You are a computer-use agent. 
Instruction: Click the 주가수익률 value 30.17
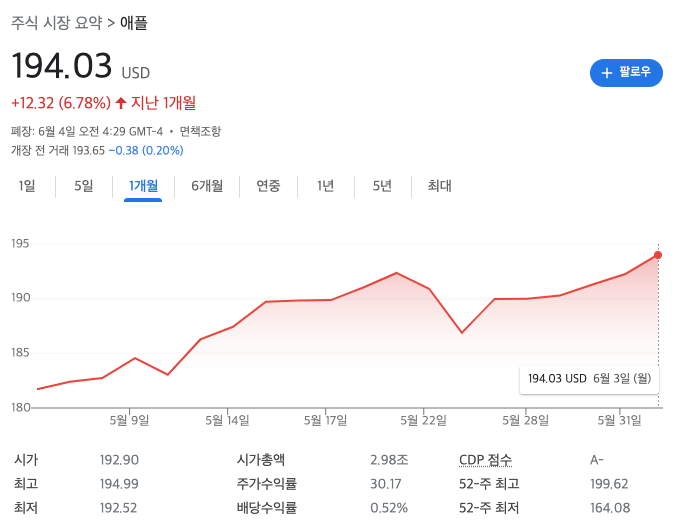click(x=386, y=484)
